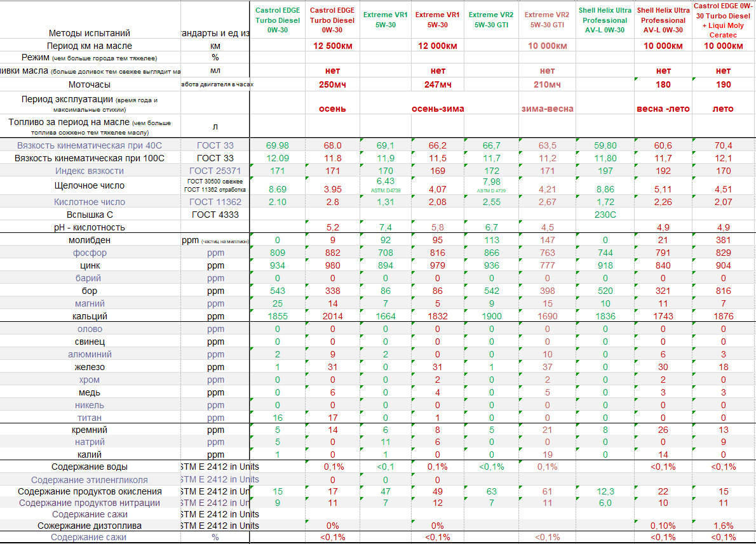756x544 pixels.
Task: Click the '210мч' engine hours cell
Action: (x=547, y=84)
